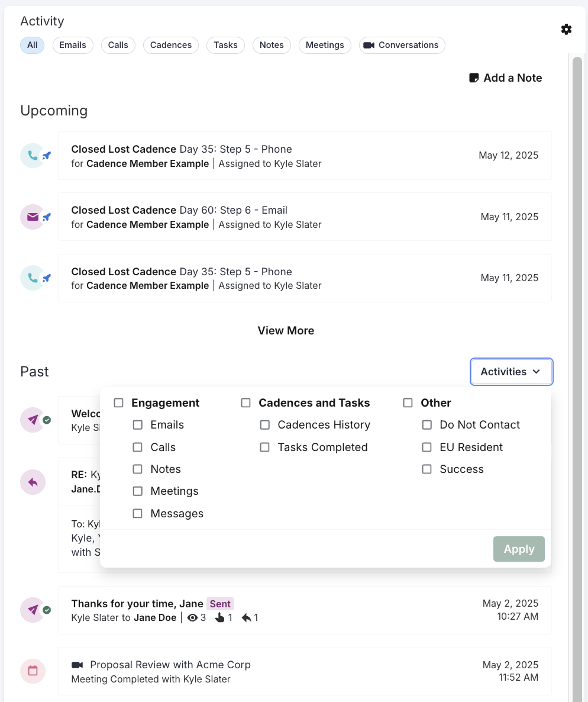This screenshot has height=702, width=588.
Task: Switch to the Calls activity tab
Action: (118, 45)
